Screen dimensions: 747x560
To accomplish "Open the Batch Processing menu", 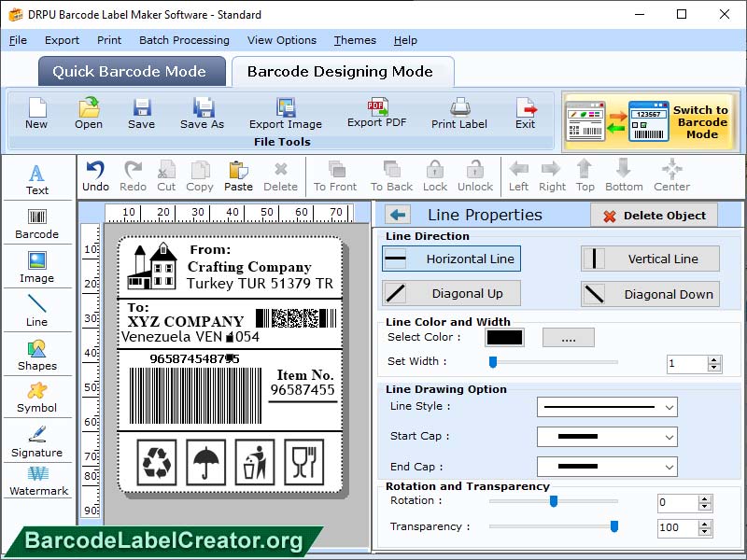I will 184,40.
